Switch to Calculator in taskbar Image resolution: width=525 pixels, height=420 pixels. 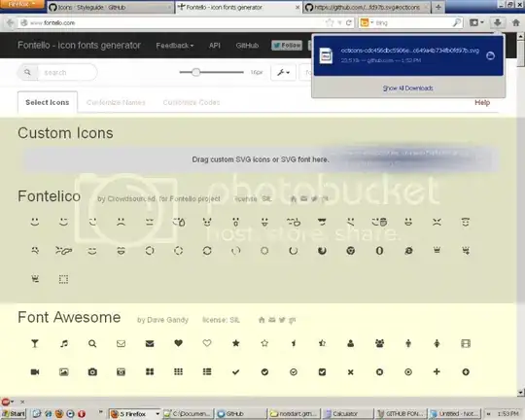[347, 414]
